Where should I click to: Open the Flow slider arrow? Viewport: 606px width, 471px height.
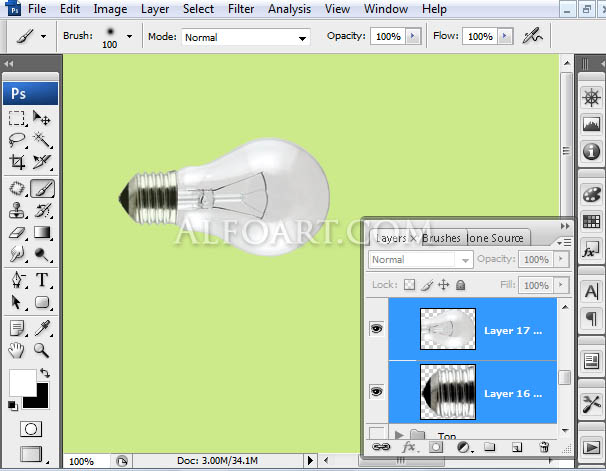pos(504,36)
